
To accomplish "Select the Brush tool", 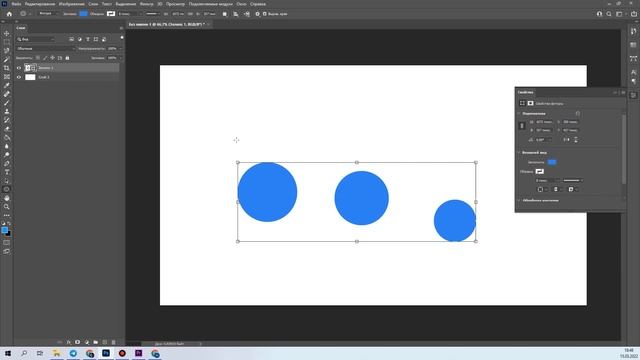I will click(x=7, y=102).
